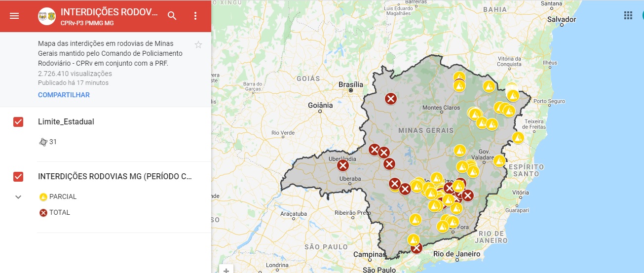Screen dimensions: 644x273
Task: Click the INTERDIÇÕES RODOV... map title
Action: pyautogui.click(x=109, y=12)
